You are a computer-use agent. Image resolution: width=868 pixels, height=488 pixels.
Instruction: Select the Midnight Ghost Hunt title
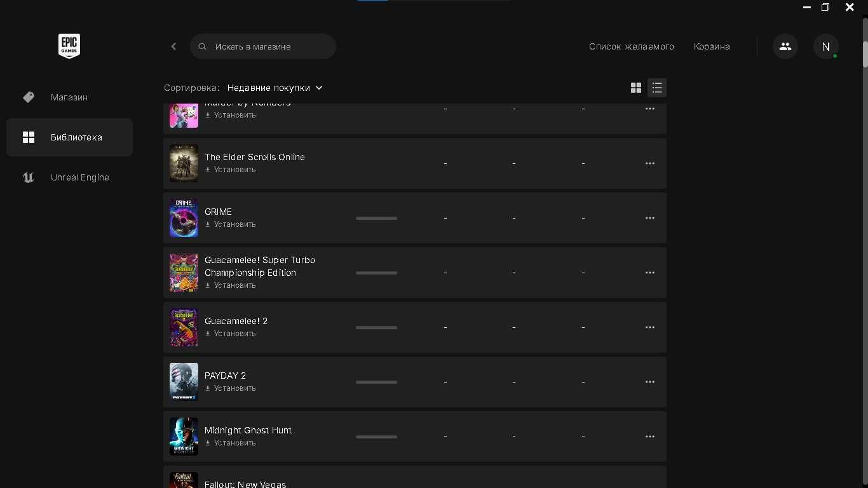tap(248, 430)
